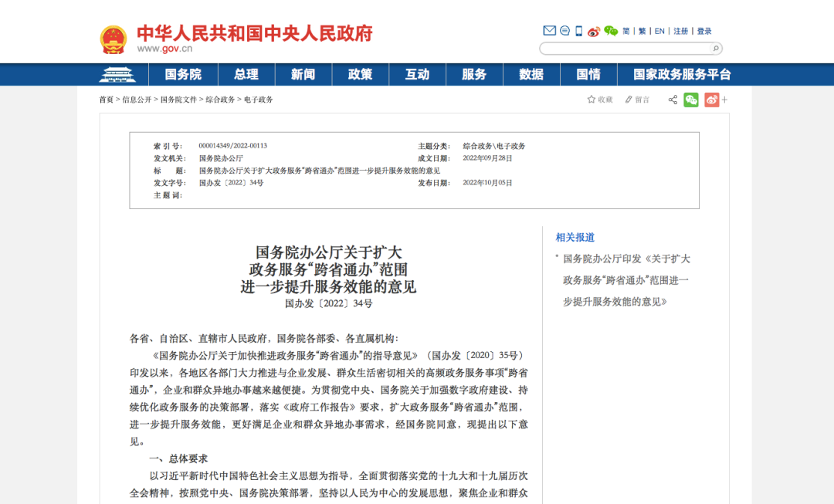The height and width of the screenshot is (504, 834).
Task: Expand more share options with plus
Action: tap(724, 100)
